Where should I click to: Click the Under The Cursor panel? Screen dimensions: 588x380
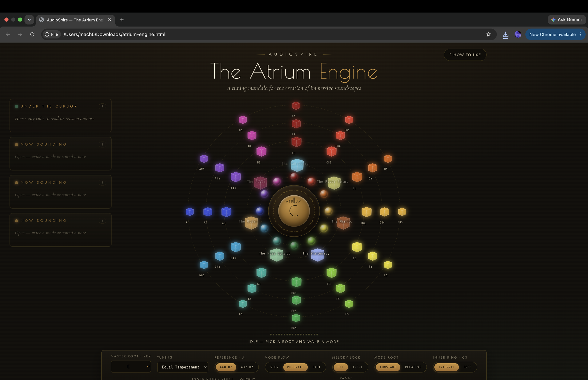[60, 115]
